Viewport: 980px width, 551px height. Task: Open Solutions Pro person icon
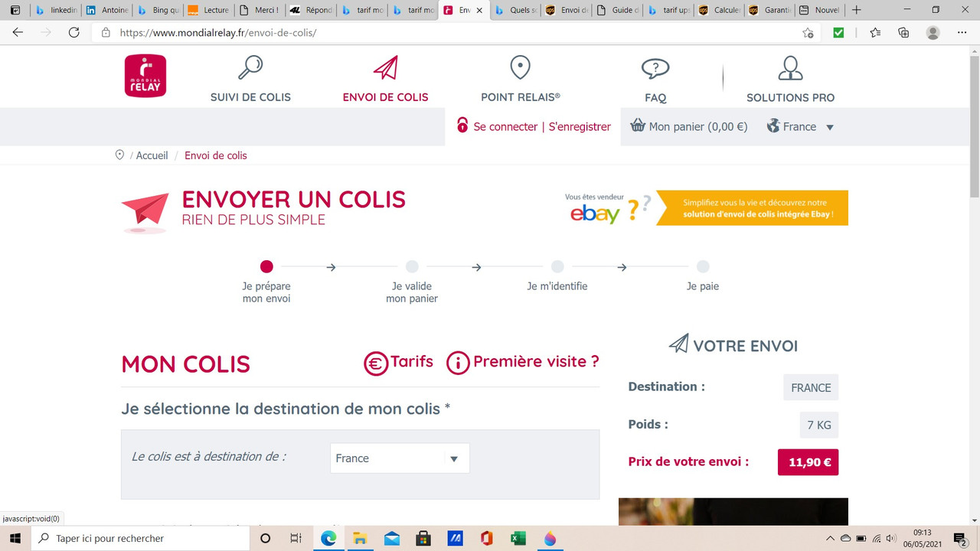[x=790, y=68]
